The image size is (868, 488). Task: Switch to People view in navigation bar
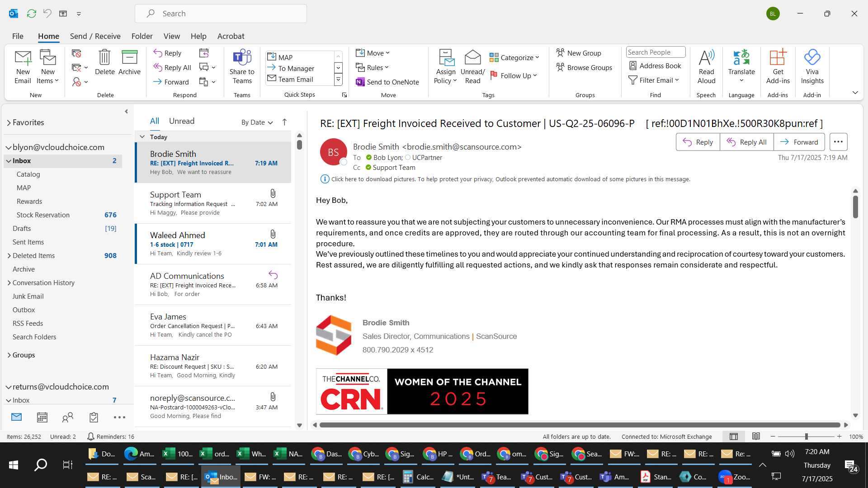(x=68, y=418)
